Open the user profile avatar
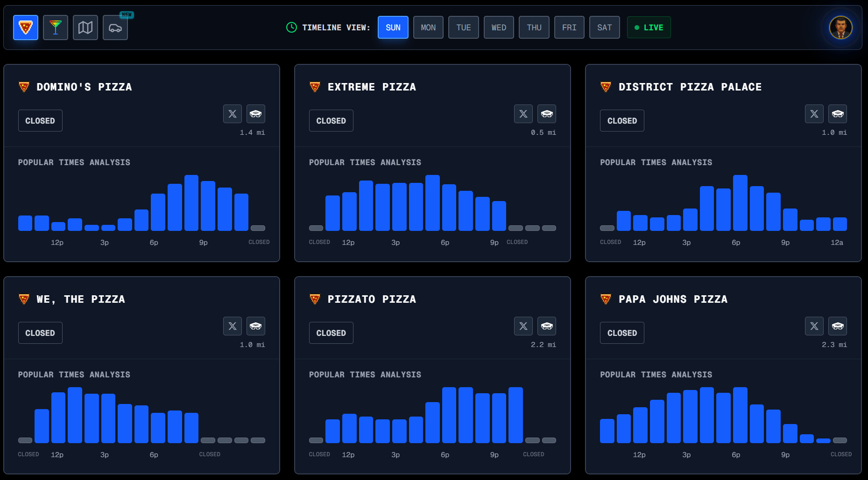Image resolution: width=868 pixels, height=480 pixels. click(841, 28)
